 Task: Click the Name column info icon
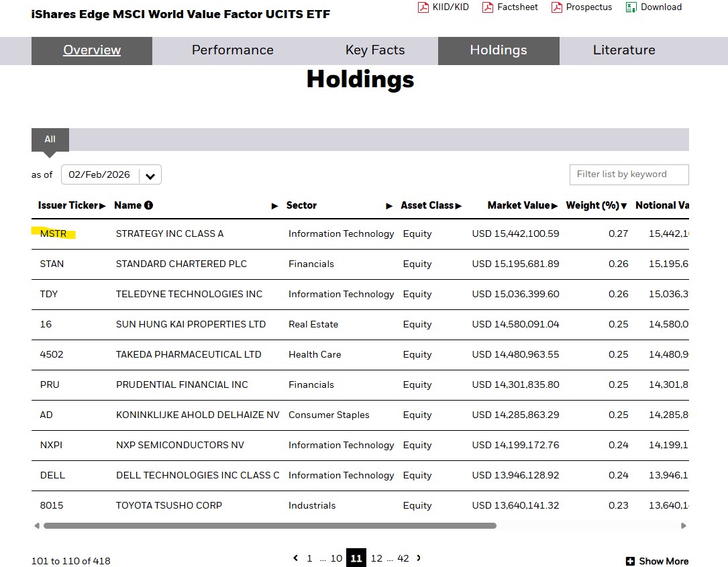click(x=148, y=205)
